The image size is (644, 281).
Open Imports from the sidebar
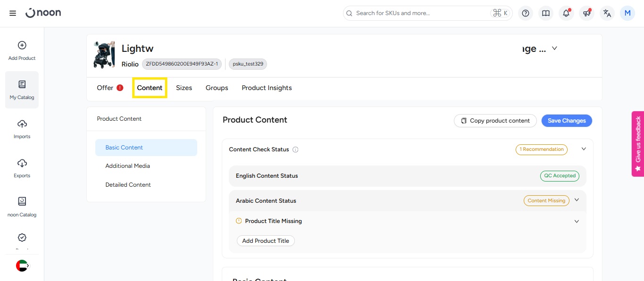22,129
